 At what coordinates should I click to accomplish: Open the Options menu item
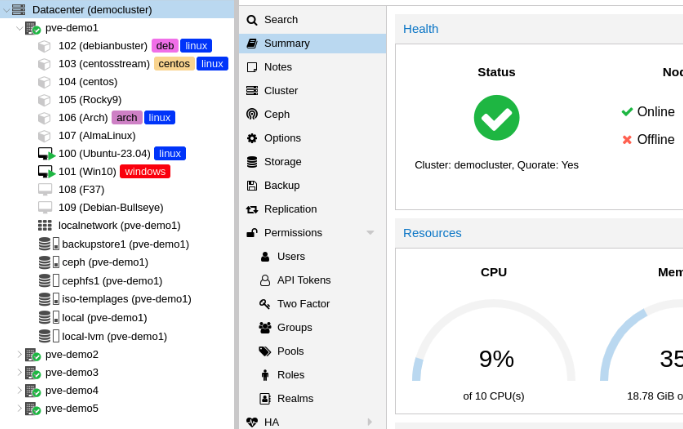click(x=282, y=138)
